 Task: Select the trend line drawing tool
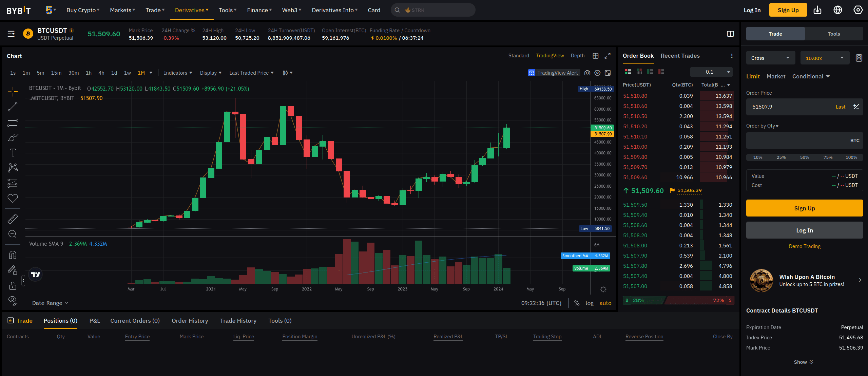[12, 107]
